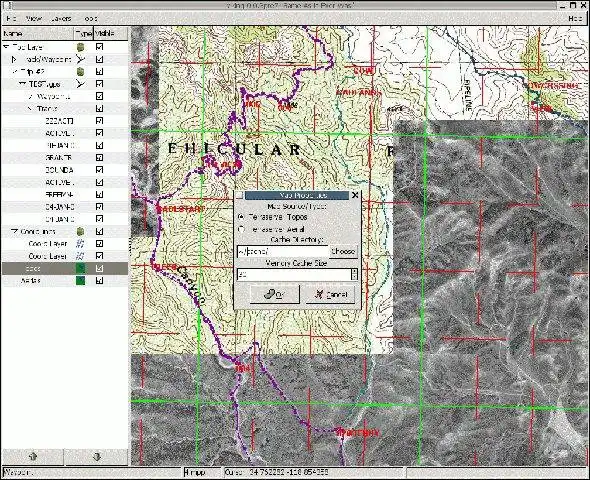This screenshot has width=590, height=480.
Task: Collapse the Waypoints sublayer node
Action: [x=31, y=96]
